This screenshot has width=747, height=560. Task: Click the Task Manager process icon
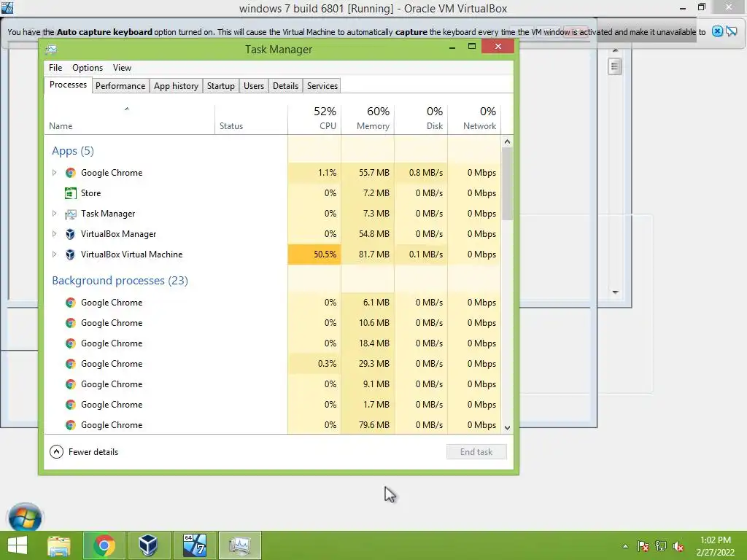71,214
